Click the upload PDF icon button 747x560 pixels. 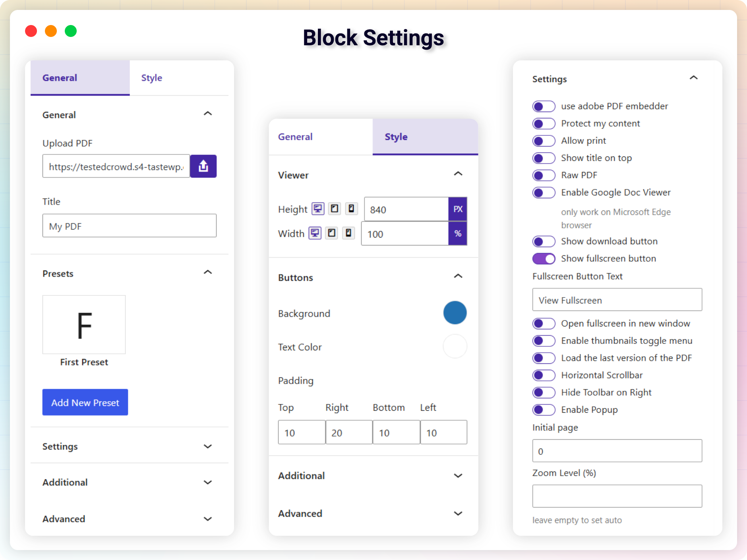[x=203, y=166]
